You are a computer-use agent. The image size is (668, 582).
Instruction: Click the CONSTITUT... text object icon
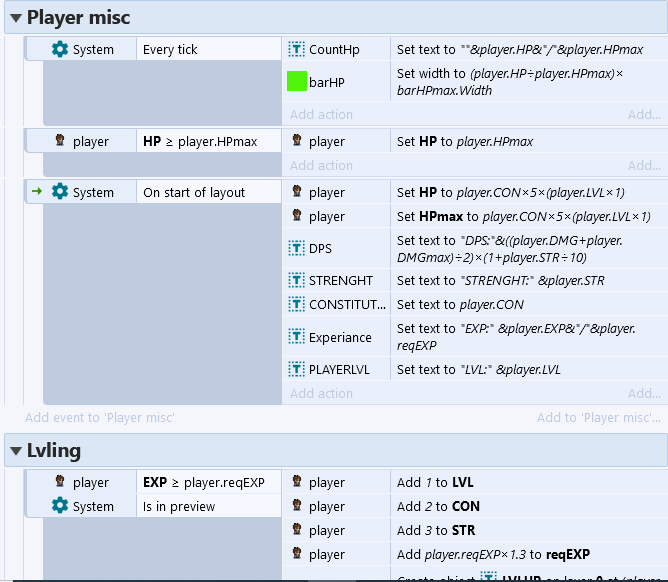click(x=297, y=304)
